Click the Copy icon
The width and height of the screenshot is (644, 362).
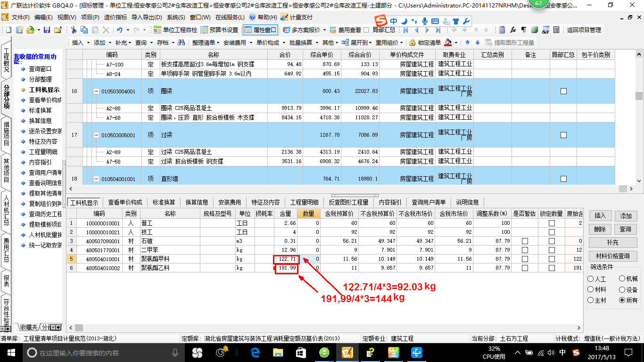84,30
